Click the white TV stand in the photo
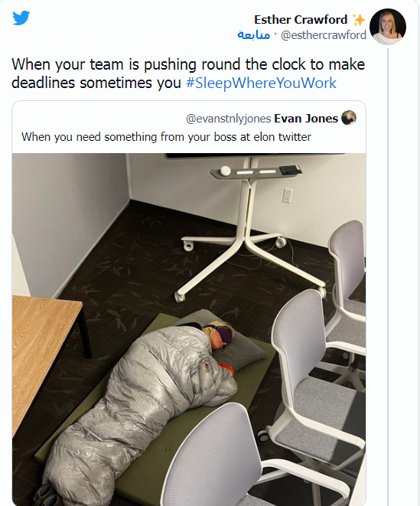420x506 pixels. coord(248,226)
